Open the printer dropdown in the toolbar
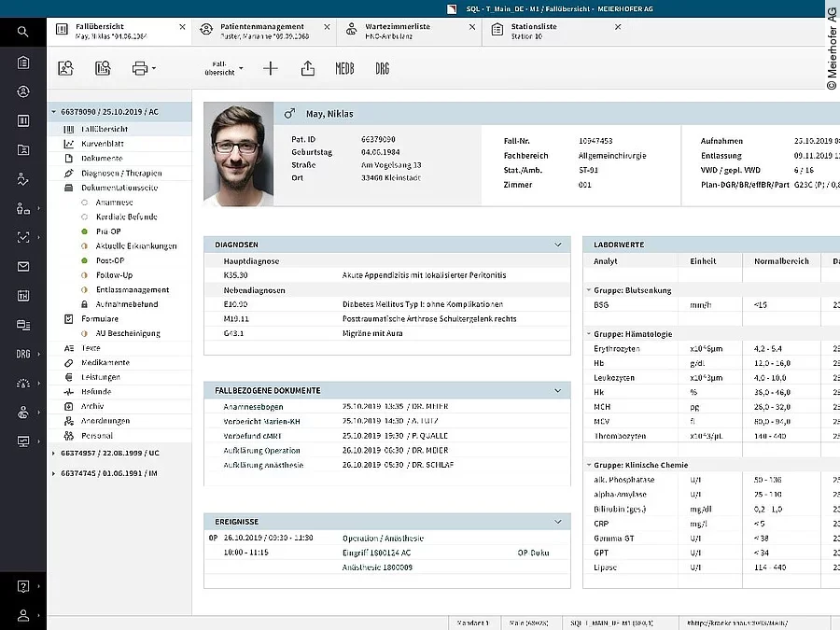 click(x=143, y=68)
